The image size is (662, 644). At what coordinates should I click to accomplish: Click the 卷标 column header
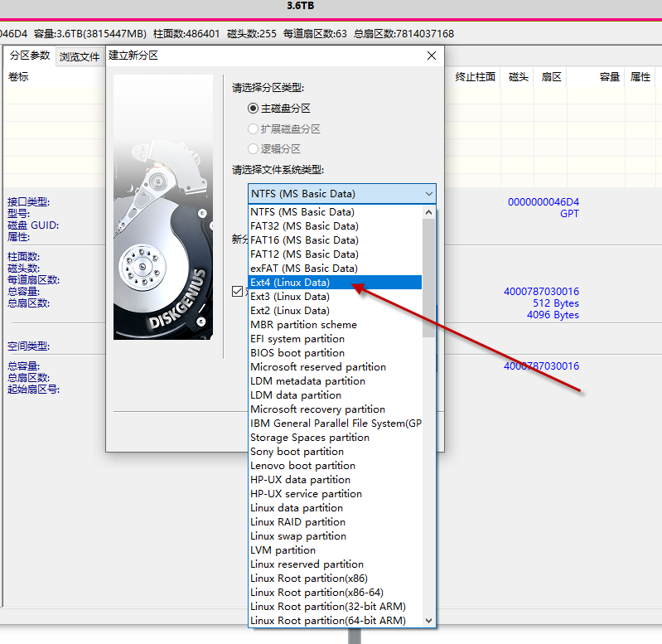18,77
